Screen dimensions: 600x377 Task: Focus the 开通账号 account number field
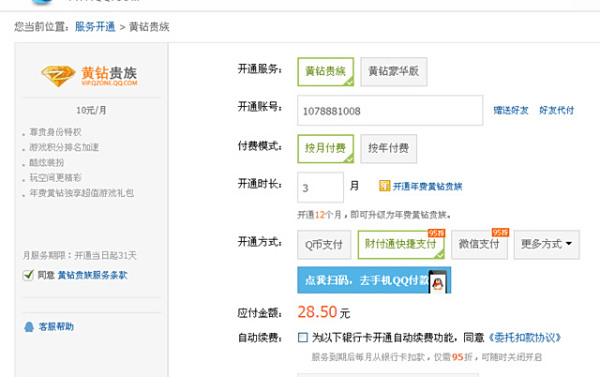pyautogui.click(x=390, y=111)
